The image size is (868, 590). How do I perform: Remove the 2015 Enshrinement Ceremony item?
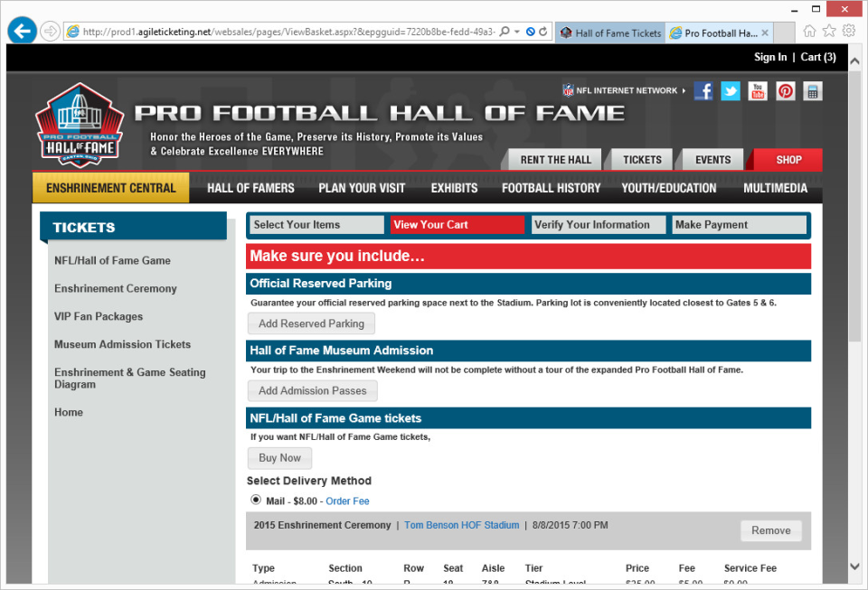(770, 530)
